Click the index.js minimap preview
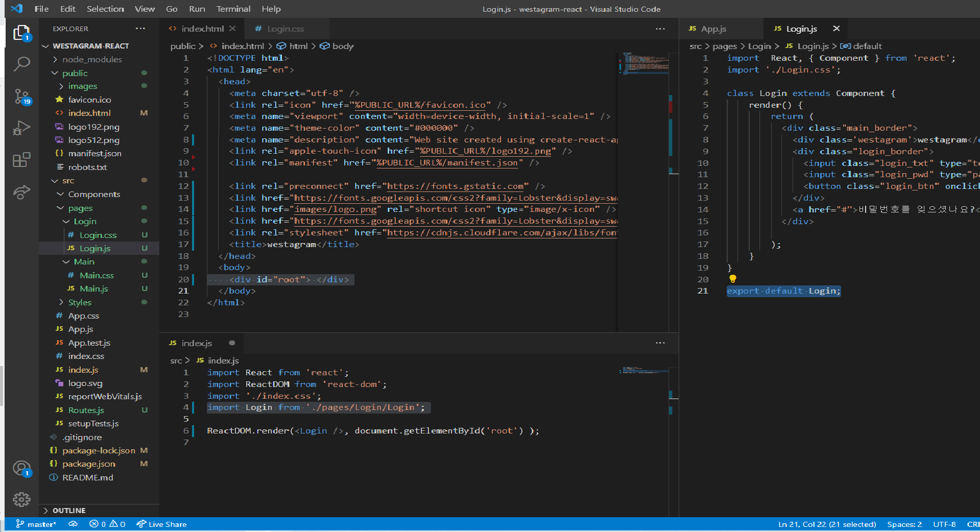Image resolution: width=980 pixels, height=532 pixels. (643, 370)
